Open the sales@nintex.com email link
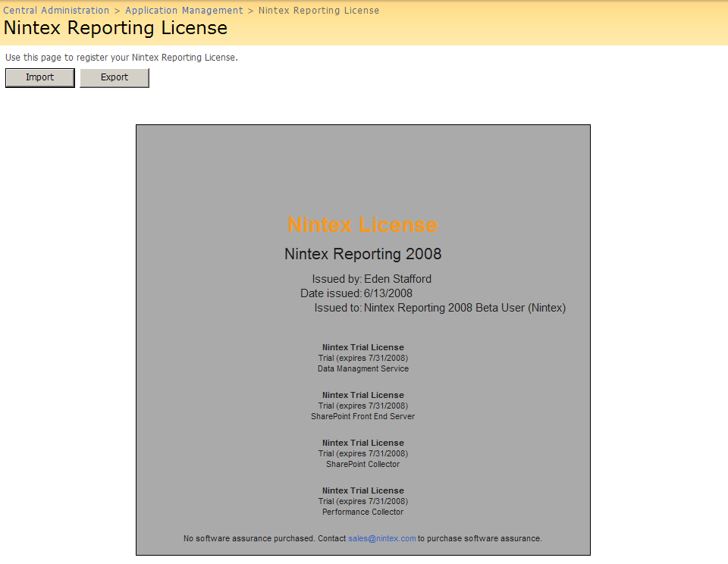 382,538
